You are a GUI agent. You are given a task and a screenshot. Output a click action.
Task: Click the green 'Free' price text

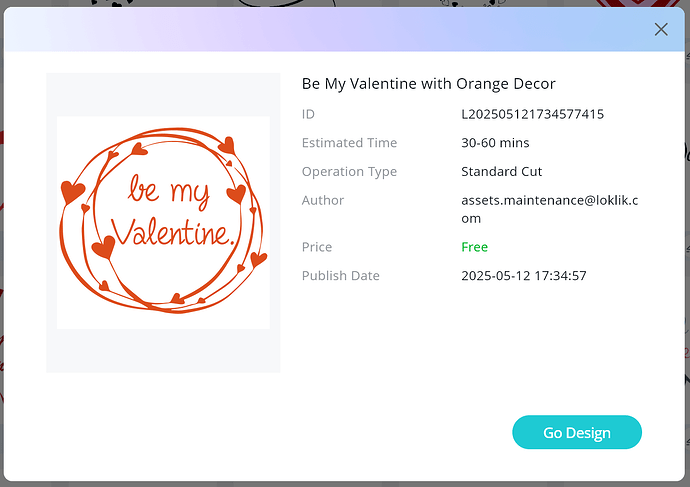click(x=474, y=247)
